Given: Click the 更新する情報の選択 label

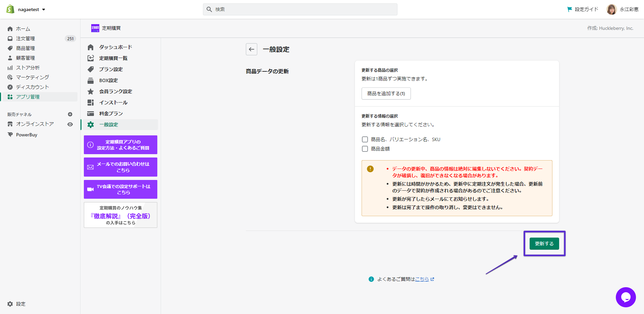Looking at the screenshot, I should coord(380,116).
